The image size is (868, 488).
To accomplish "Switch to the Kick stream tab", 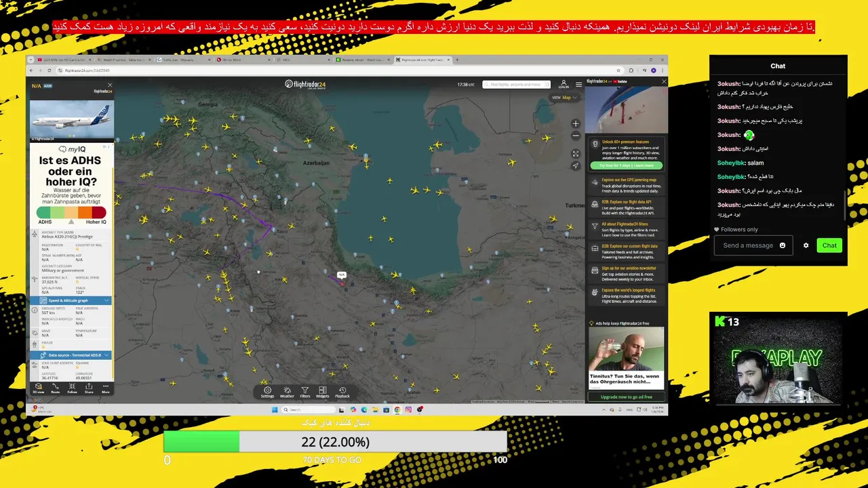I will [x=365, y=60].
